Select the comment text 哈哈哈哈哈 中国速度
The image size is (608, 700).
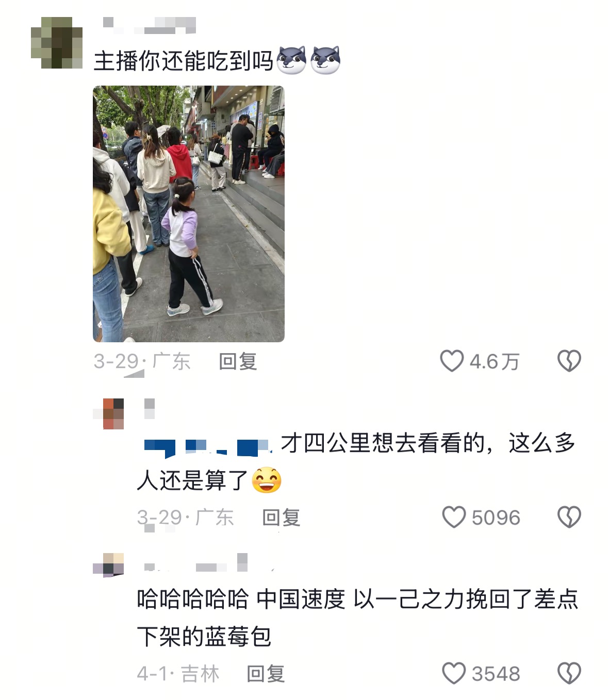pos(241,599)
